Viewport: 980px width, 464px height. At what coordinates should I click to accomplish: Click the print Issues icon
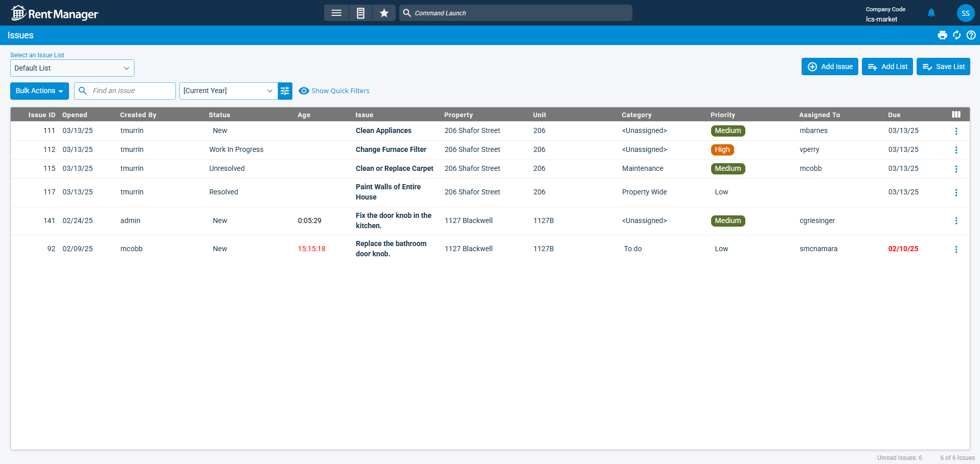coord(942,35)
